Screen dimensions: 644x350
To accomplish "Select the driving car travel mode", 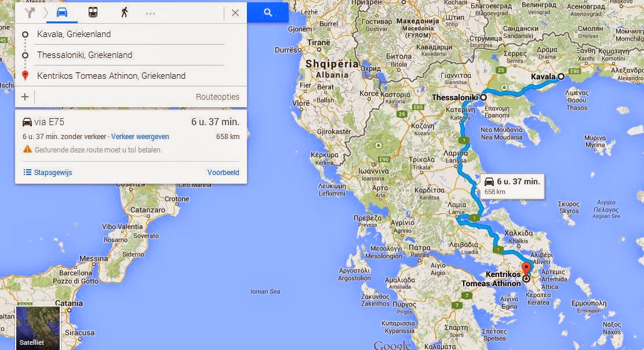I will [x=62, y=12].
